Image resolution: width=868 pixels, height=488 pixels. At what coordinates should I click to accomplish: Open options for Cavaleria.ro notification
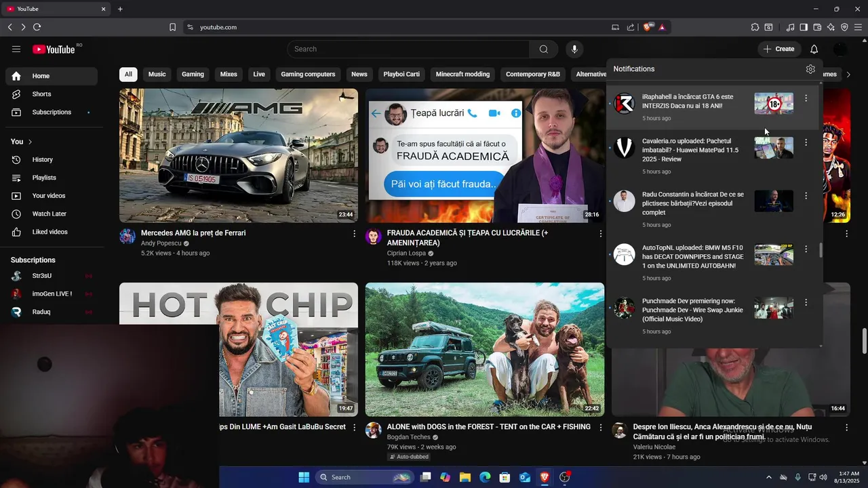(806, 142)
